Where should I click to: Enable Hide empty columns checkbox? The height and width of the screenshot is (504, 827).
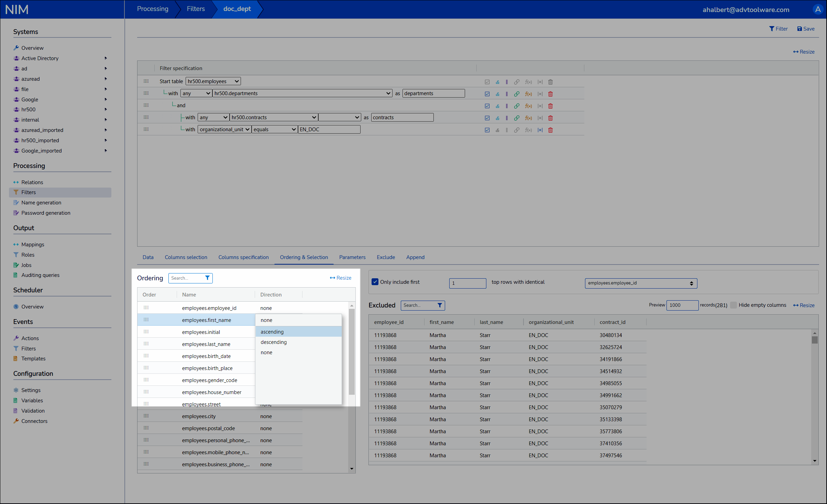point(734,305)
